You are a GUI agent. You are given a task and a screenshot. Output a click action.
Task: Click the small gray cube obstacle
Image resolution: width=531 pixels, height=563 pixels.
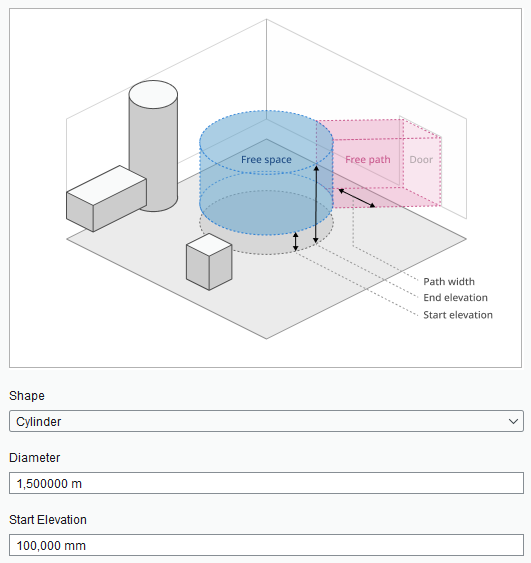(209, 261)
